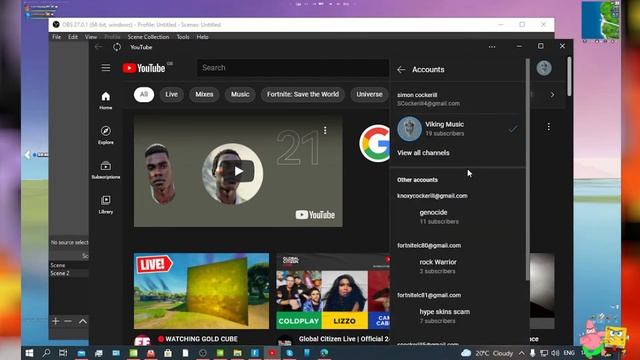
Task: Click the File Explorer folder taskbar icon
Action: pyautogui.click(x=238, y=353)
